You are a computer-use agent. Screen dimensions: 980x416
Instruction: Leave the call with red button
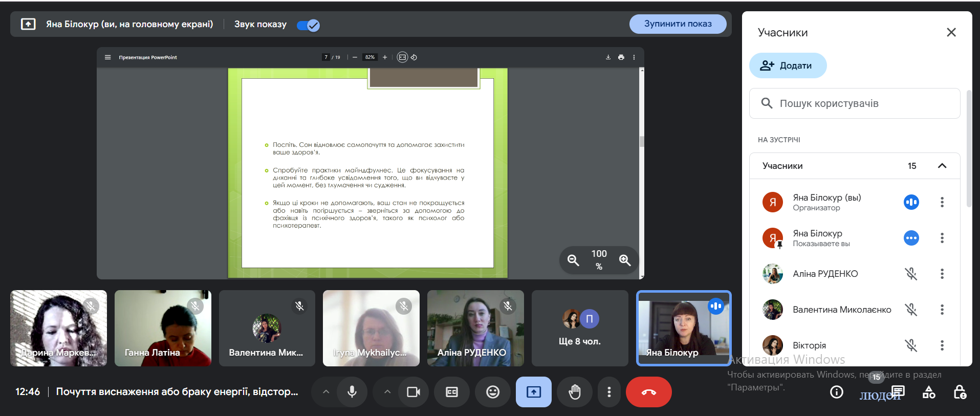click(x=649, y=392)
